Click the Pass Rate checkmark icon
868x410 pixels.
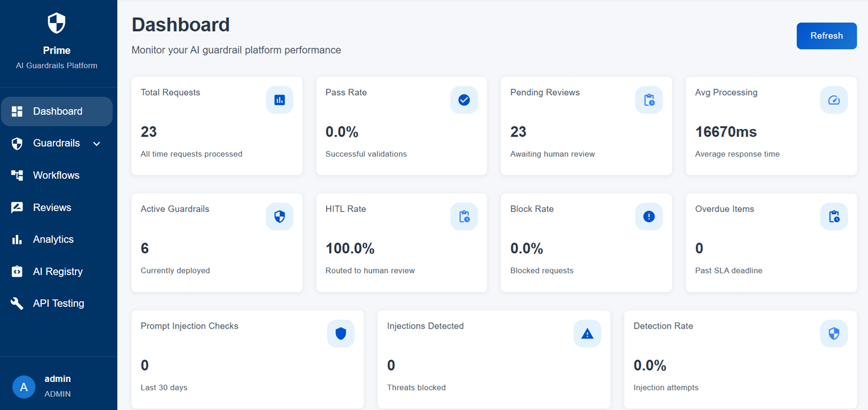click(x=464, y=100)
